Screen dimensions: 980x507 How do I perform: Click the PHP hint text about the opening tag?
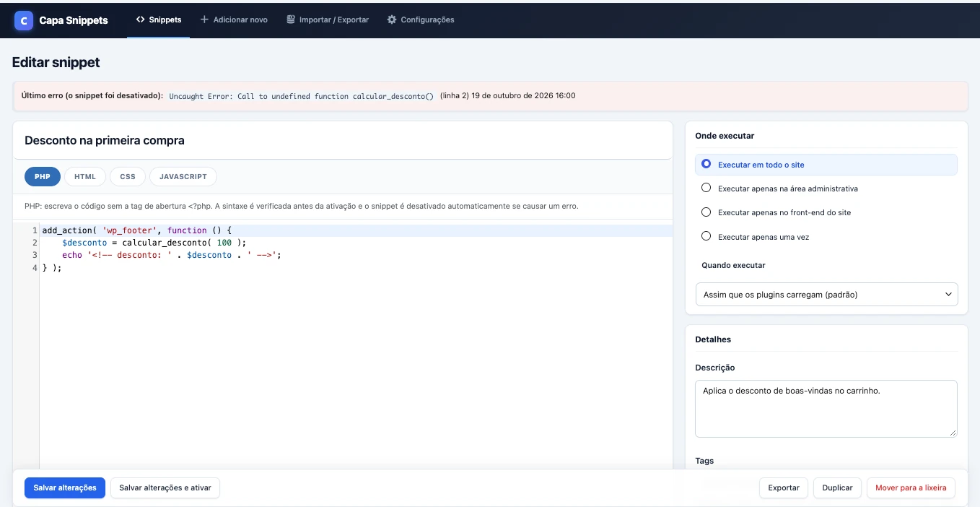click(x=302, y=206)
